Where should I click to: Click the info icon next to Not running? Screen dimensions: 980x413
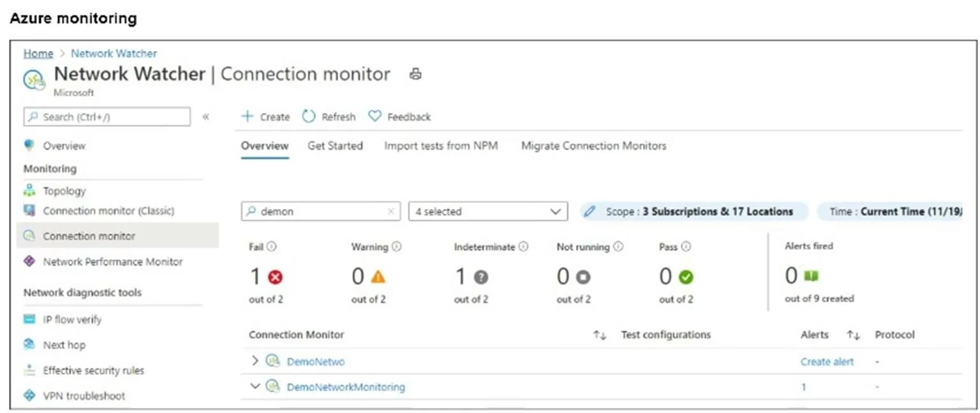618,247
